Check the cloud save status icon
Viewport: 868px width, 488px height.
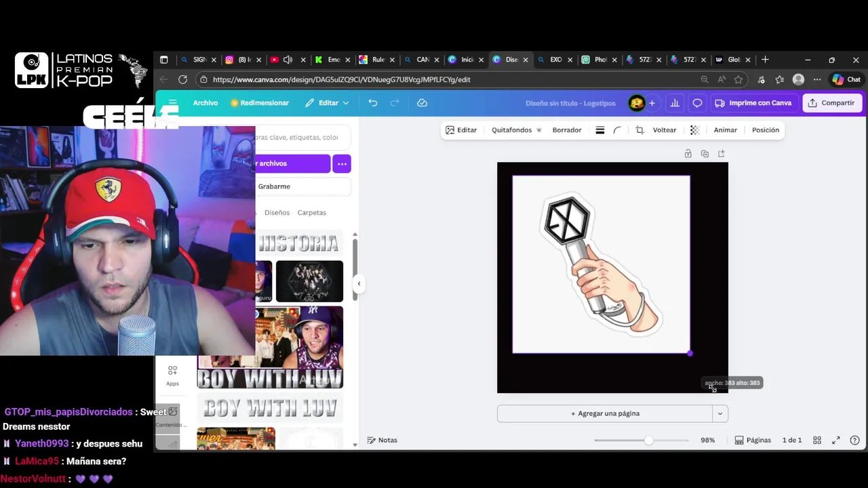point(422,103)
